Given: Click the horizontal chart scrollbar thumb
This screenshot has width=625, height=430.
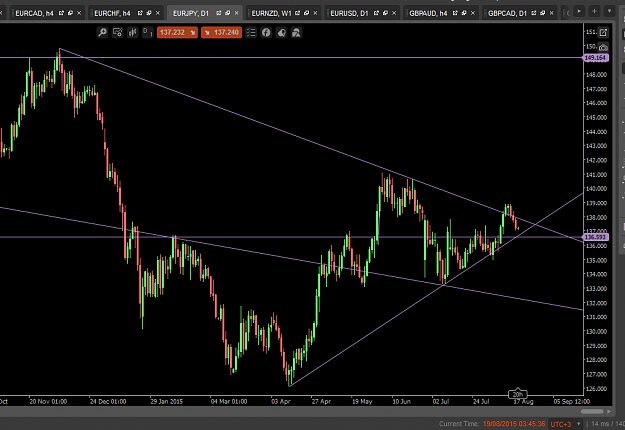Looking at the screenshot, I should coord(592,411).
